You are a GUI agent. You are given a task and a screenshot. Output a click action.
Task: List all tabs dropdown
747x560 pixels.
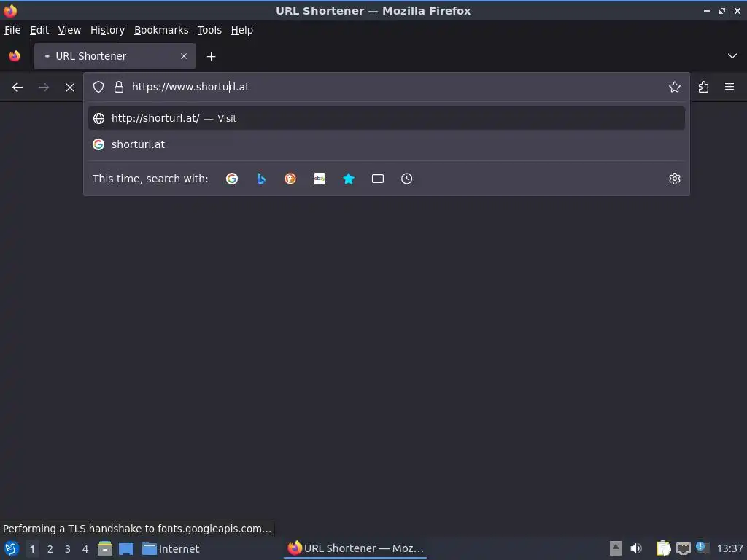click(x=732, y=56)
